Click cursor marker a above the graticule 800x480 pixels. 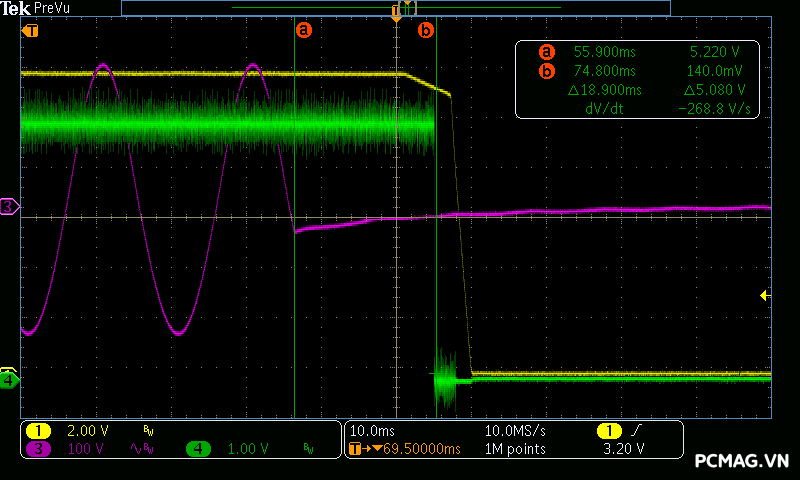click(304, 30)
